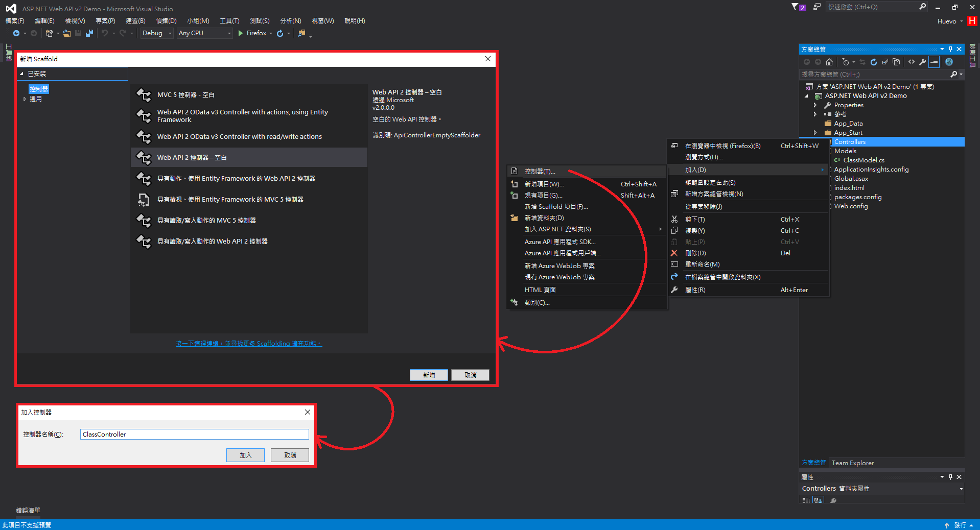980x530 pixels.
Task: Open the more Scaffolding extensions link
Action: (249, 344)
